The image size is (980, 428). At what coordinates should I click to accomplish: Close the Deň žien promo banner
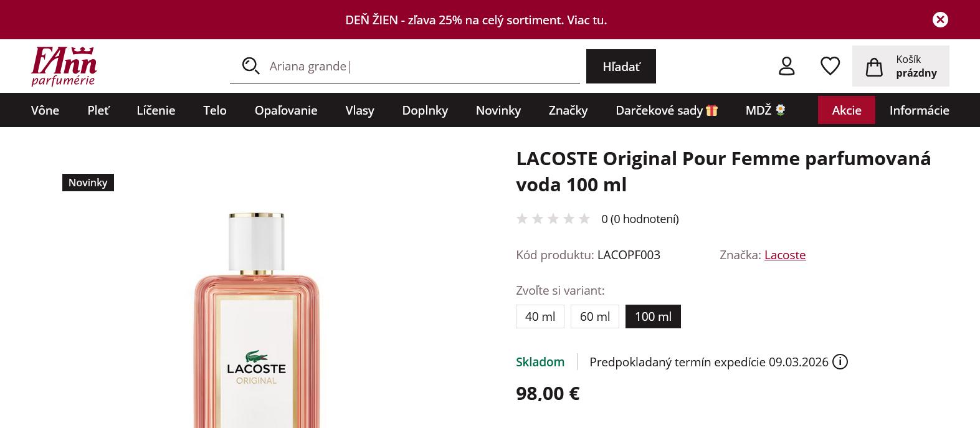tap(940, 20)
